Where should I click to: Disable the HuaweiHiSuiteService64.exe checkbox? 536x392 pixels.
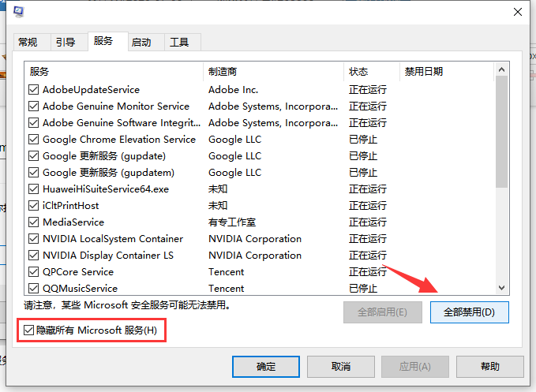33,189
